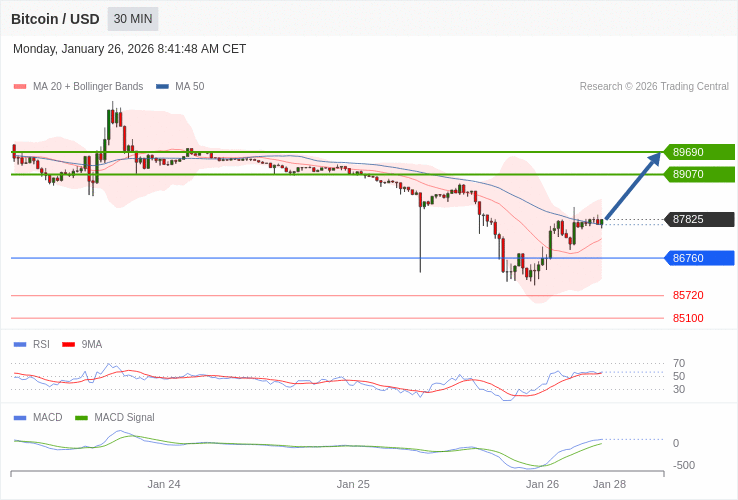Click the 9MA legend red swatch
The height and width of the screenshot is (500, 738).
69,345
